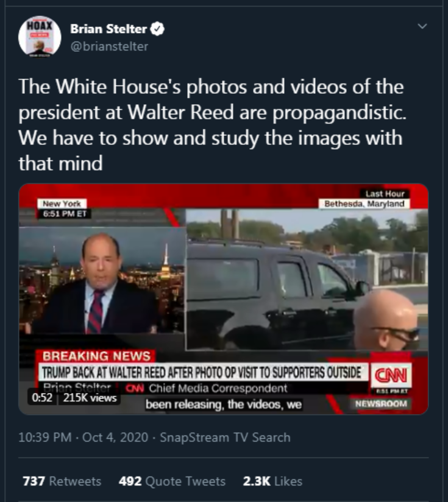Click the NEWSROOM label in the video
This screenshot has height=502, width=448.
(x=381, y=404)
